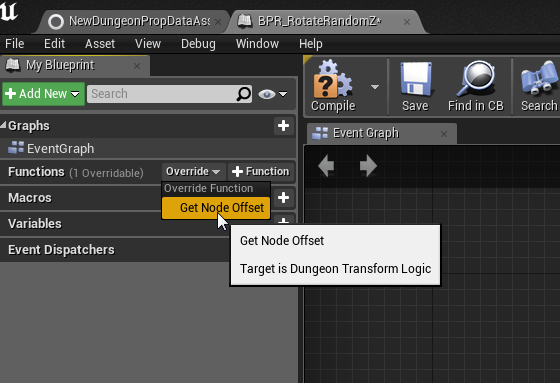Open the Add New dropdown button
This screenshot has width=560, height=383.
click(x=44, y=94)
